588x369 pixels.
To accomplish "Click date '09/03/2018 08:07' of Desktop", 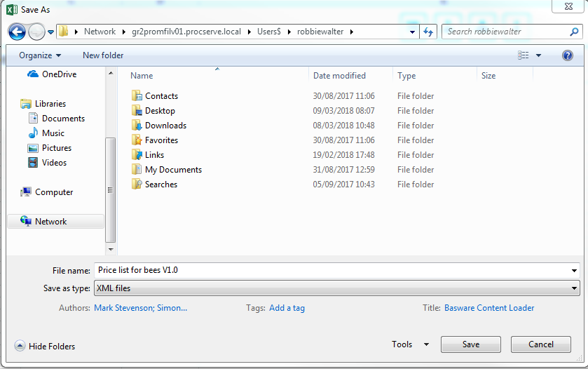I will (x=343, y=111).
